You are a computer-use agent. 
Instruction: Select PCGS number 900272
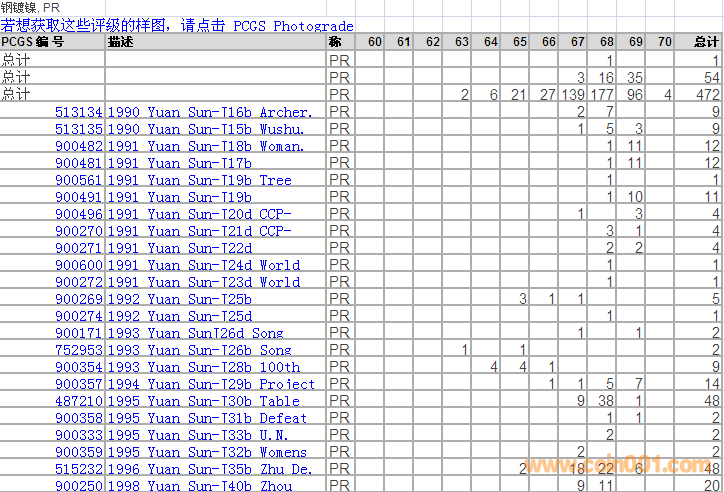click(78, 282)
